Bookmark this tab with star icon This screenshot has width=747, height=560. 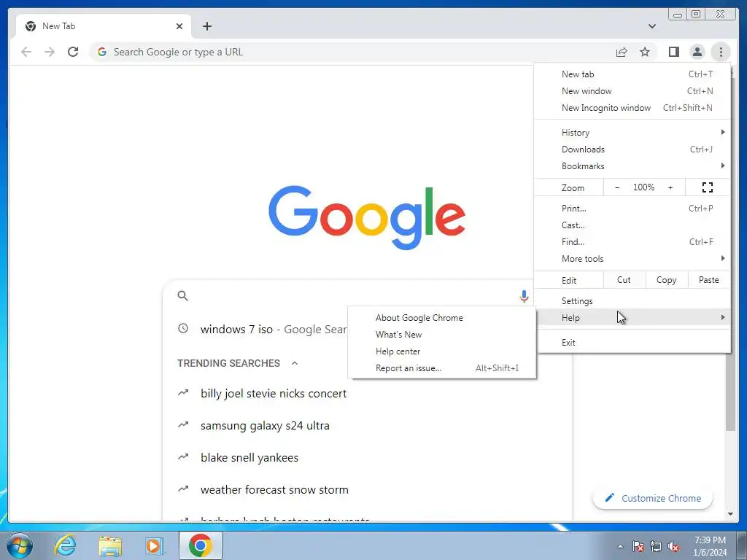[x=645, y=52]
